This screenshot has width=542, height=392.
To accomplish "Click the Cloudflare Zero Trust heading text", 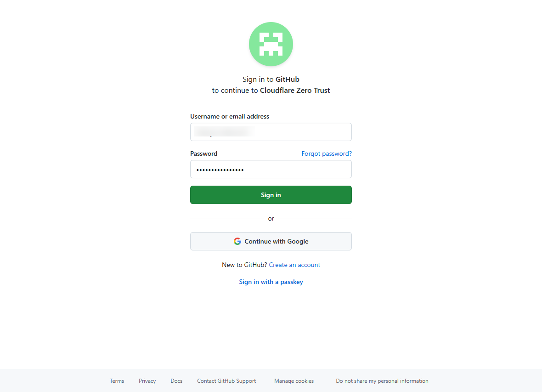I will tap(295, 90).
